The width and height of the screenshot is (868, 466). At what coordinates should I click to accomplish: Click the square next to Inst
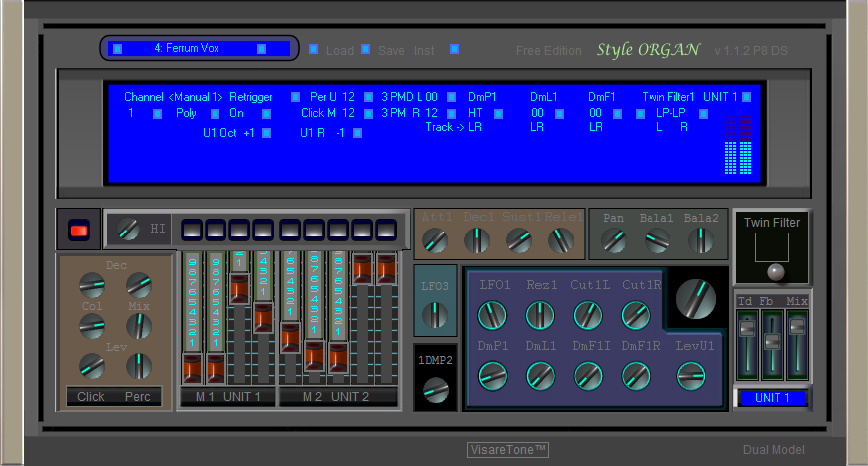pos(454,49)
